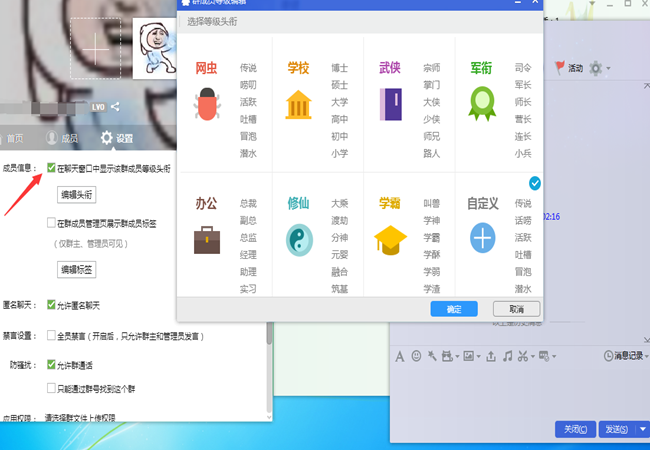The image size is (650, 450).
Task: Click the dashed add-image plus placeholder
Action: (95, 48)
